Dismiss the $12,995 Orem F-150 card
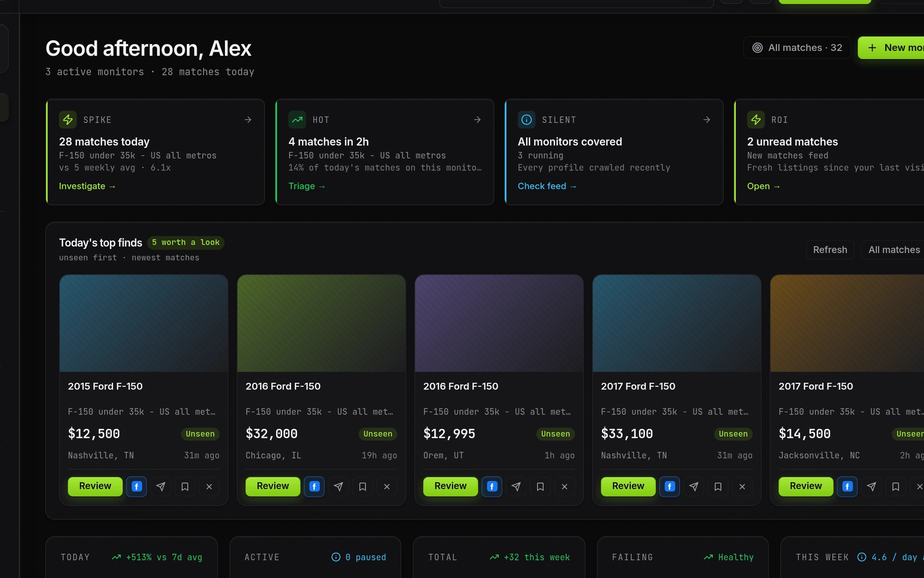The height and width of the screenshot is (578, 924). tap(565, 486)
